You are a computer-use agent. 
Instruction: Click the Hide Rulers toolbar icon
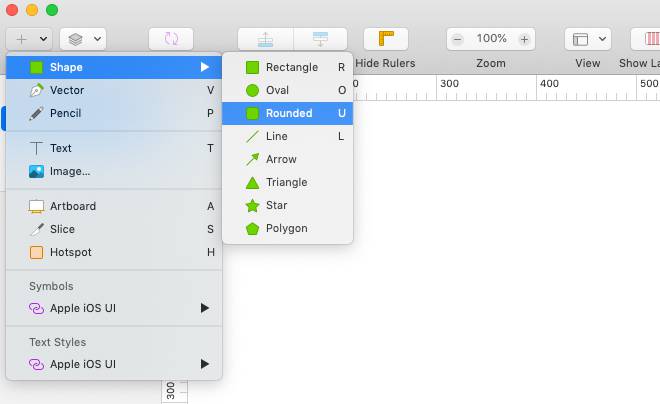click(385, 39)
